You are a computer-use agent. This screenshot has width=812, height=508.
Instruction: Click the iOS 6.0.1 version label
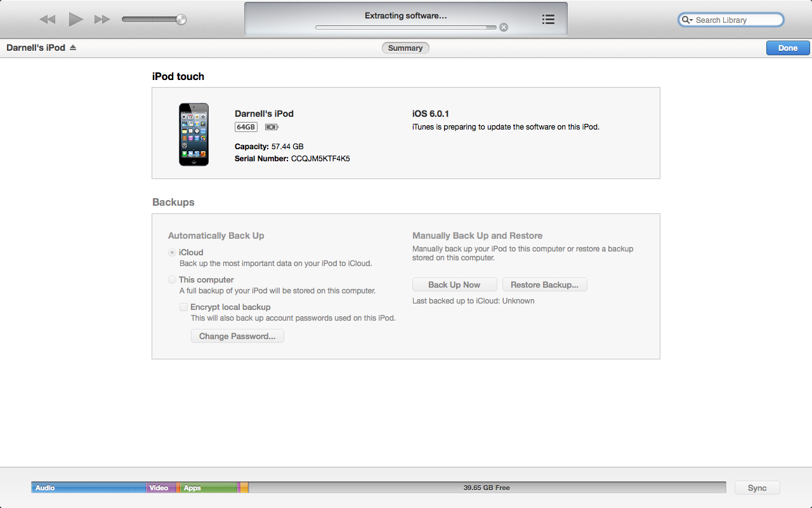[x=430, y=114]
